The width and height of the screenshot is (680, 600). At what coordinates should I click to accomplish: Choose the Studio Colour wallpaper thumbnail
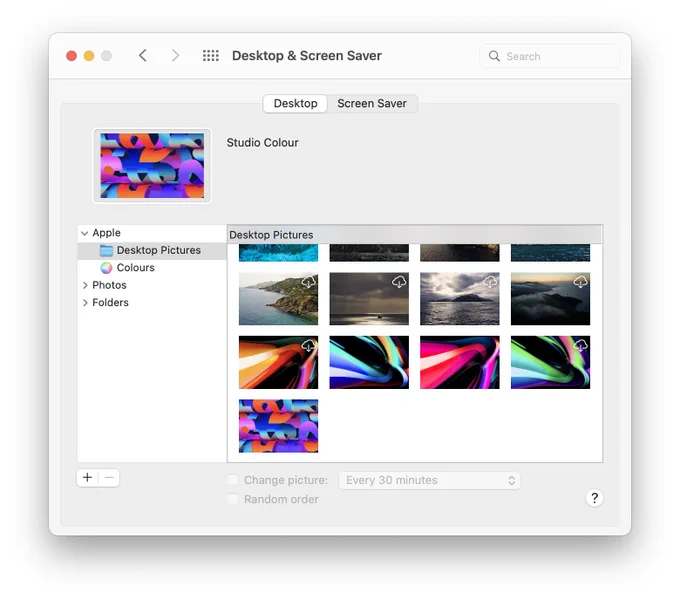(278, 426)
